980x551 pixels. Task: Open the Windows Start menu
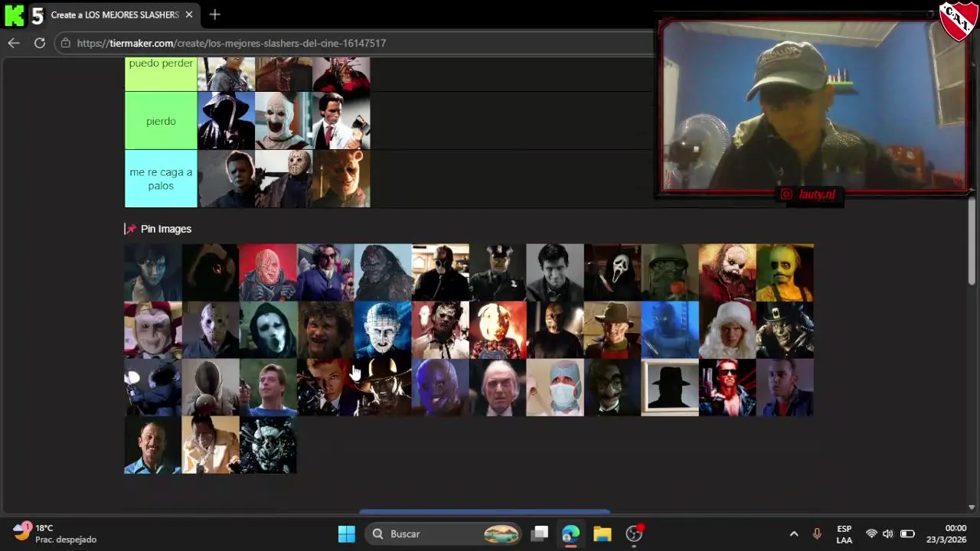347,533
